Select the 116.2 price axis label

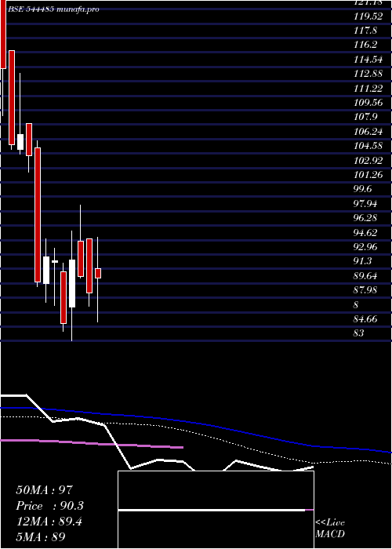point(365,45)
